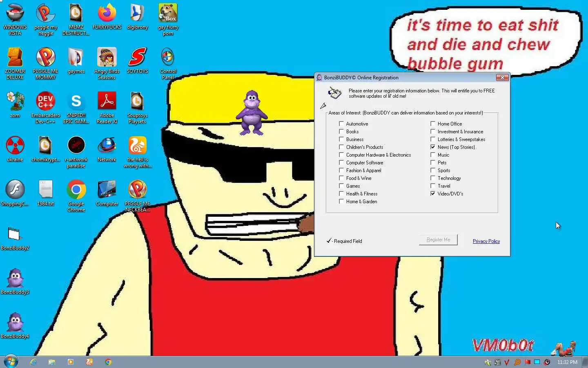Select the BonziBuddy3 desktop icon
Image resolution: width=588 pixels, height=368 pixels.
(x=15, y=281)
